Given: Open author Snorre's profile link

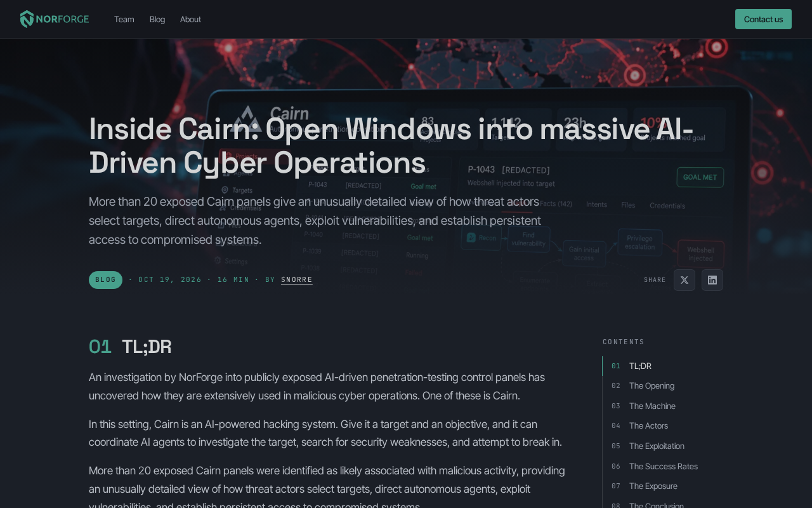Looking at the screenshot, I should pyautogui.click(x=297, y=280).
